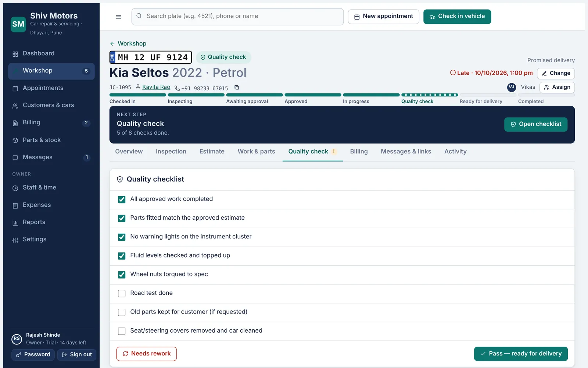Click the Quality check progress stage bar
Image resolution: width=588 pixels, height=368 pixels.
pos(430,95)
